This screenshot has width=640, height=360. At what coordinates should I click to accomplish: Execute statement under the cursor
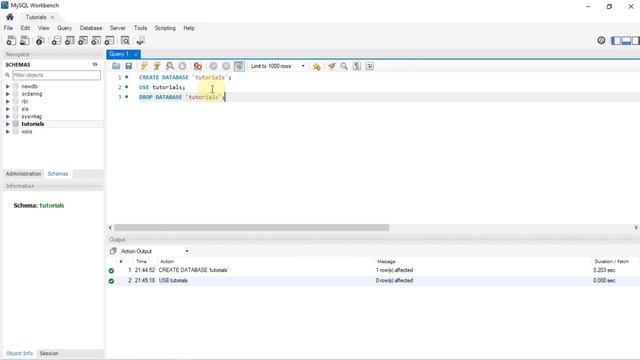point(157,66)
